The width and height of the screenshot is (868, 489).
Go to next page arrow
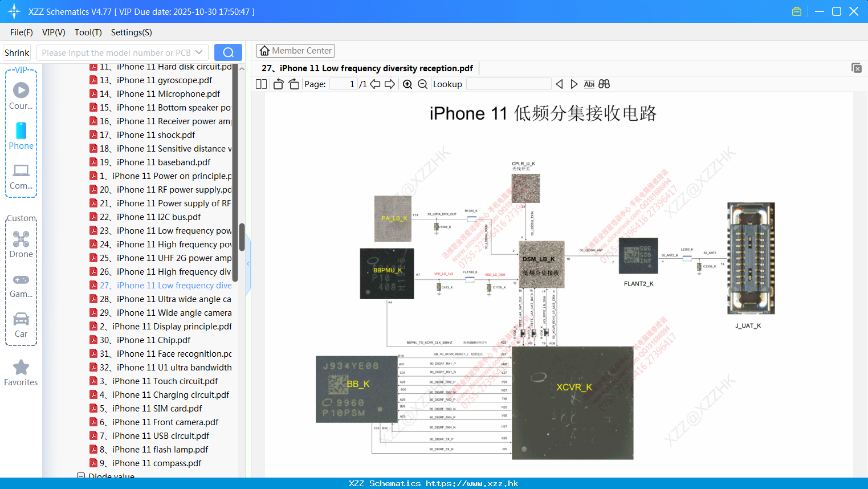[390, 84]
